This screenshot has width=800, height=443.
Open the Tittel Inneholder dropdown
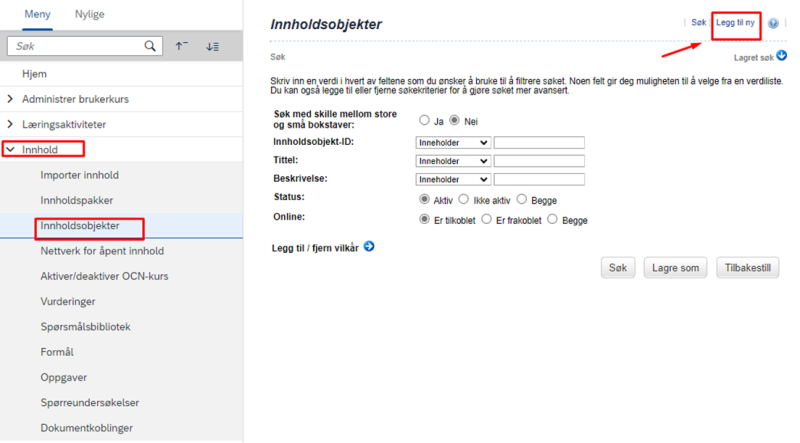[453, 161]
